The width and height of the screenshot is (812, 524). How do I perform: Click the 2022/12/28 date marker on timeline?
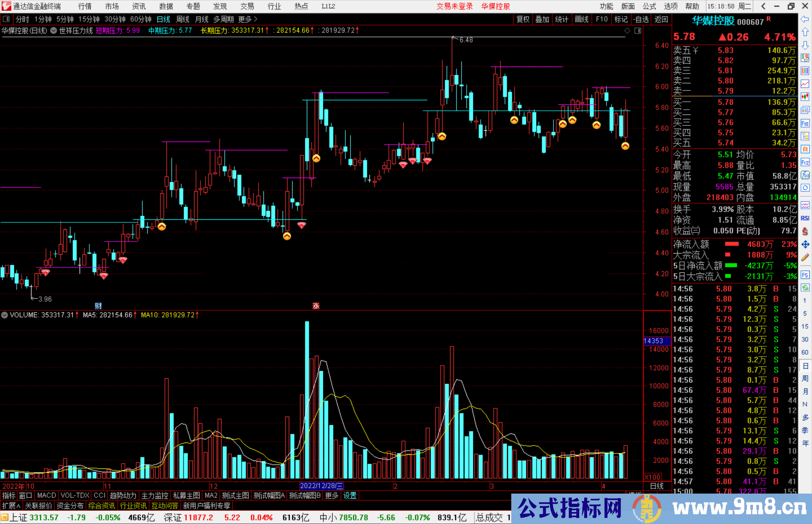coord(321,486)
